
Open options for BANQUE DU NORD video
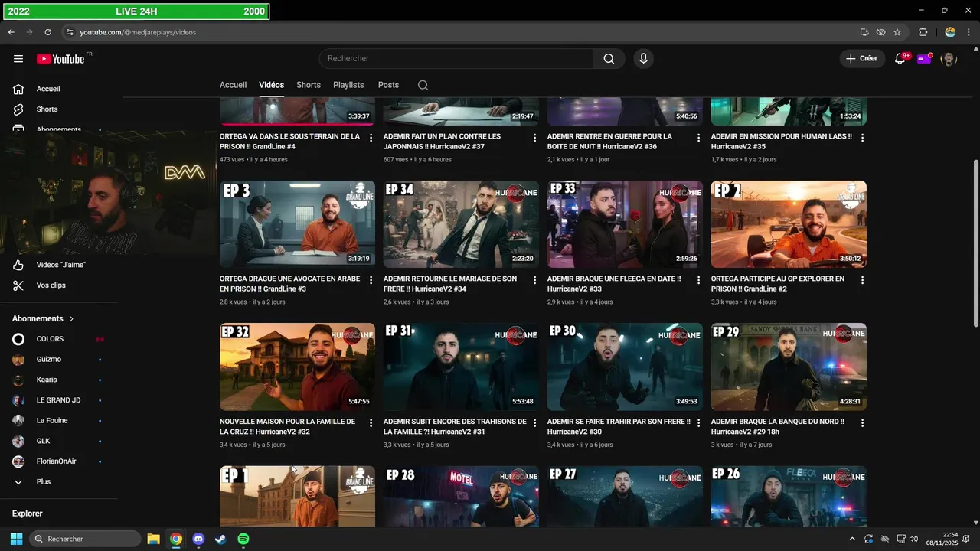862,422
